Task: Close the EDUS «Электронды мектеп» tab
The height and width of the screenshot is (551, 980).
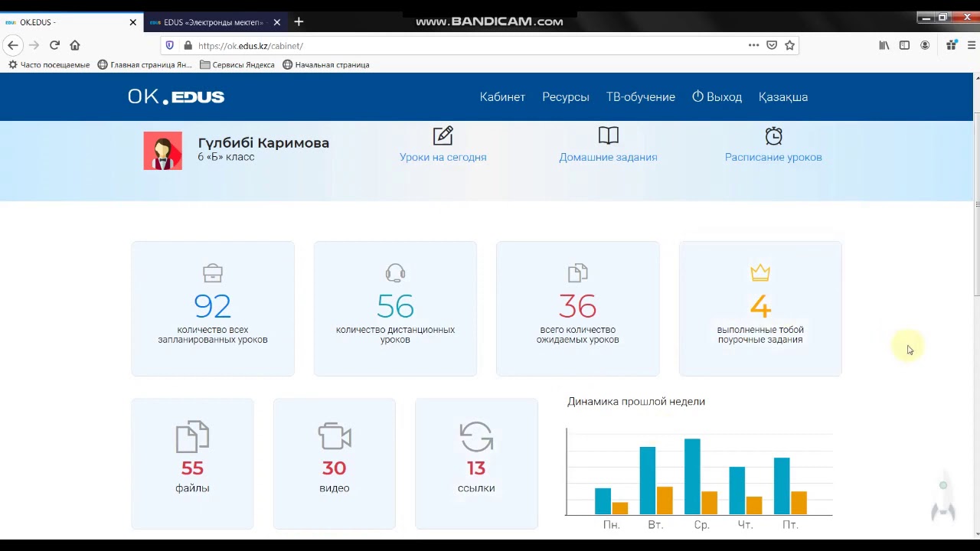Action: pos(276,22)
